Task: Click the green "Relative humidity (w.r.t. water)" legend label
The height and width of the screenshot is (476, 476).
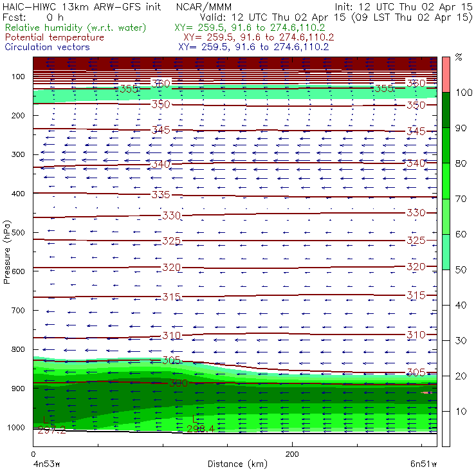Action: point(76,28)
